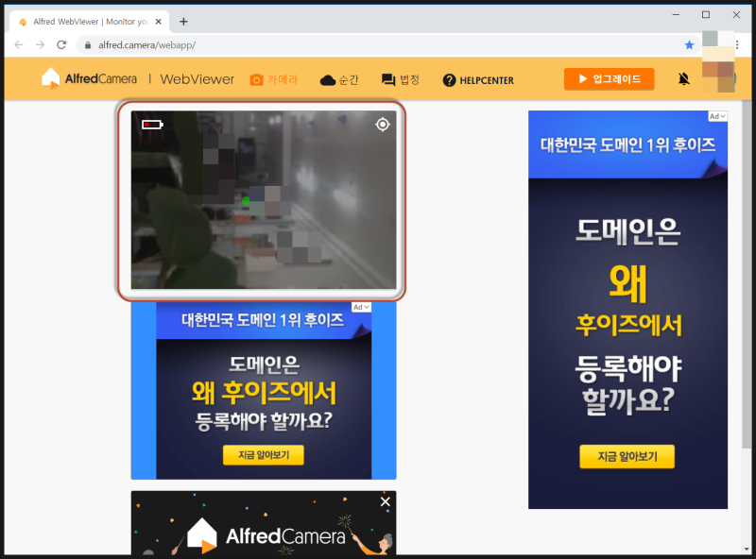
Task: Click the site security lock icon
Action: click(88, 44)
